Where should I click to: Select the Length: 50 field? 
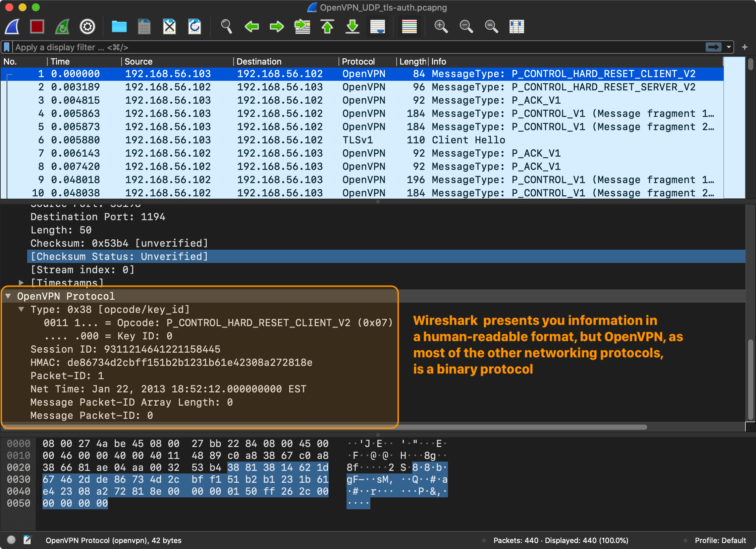pos(61,230)
